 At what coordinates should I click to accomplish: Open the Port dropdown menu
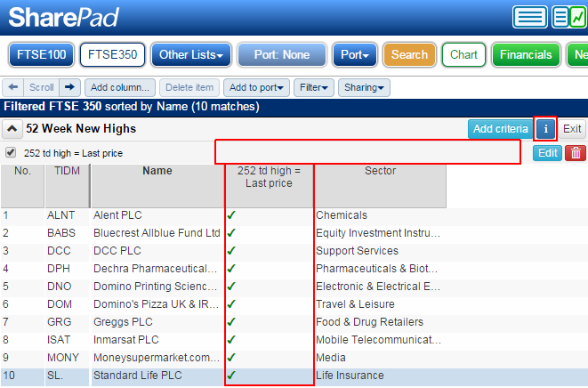point(355,55)
